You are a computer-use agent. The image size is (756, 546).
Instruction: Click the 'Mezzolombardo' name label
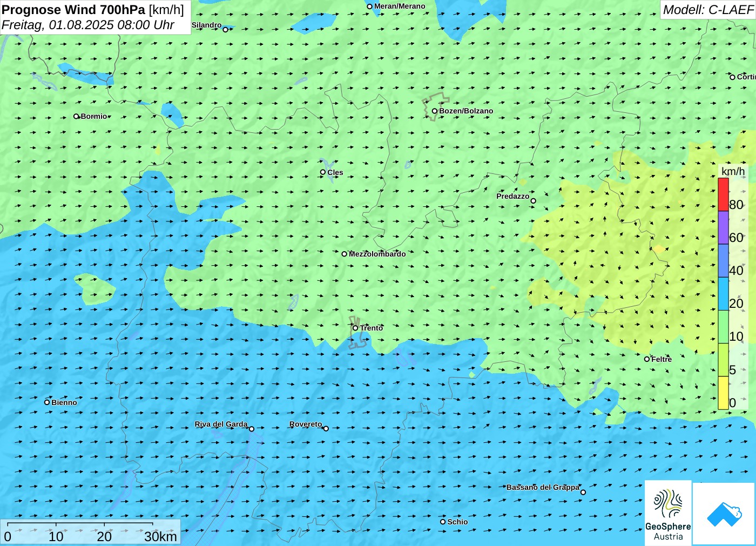click(377, 254)
